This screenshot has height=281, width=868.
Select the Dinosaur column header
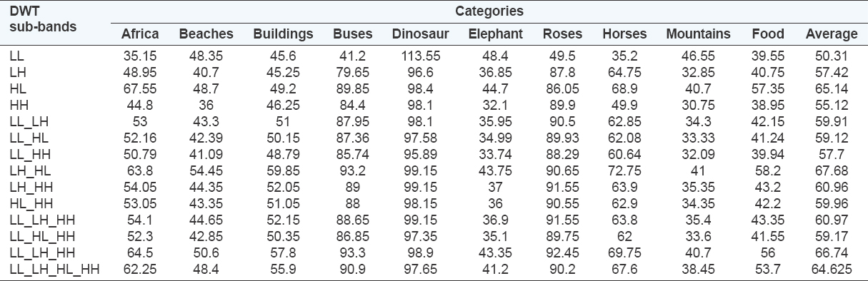[x=420, y=34]
